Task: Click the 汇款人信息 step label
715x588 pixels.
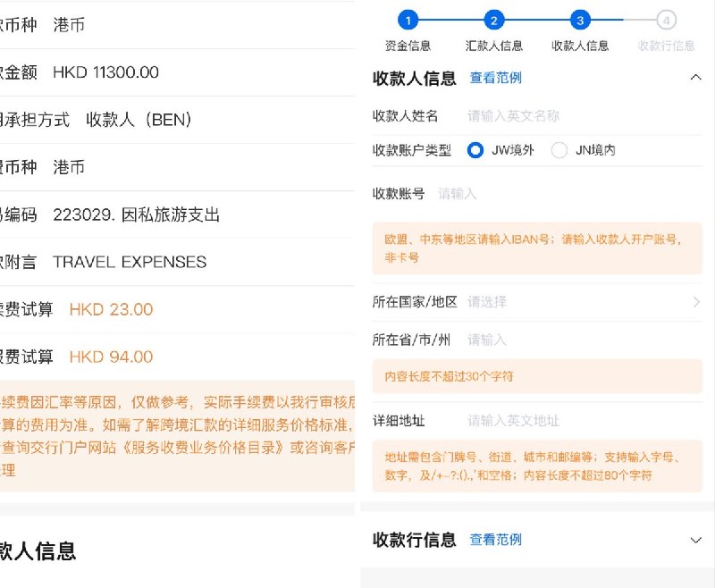Action: pos(494,46)
